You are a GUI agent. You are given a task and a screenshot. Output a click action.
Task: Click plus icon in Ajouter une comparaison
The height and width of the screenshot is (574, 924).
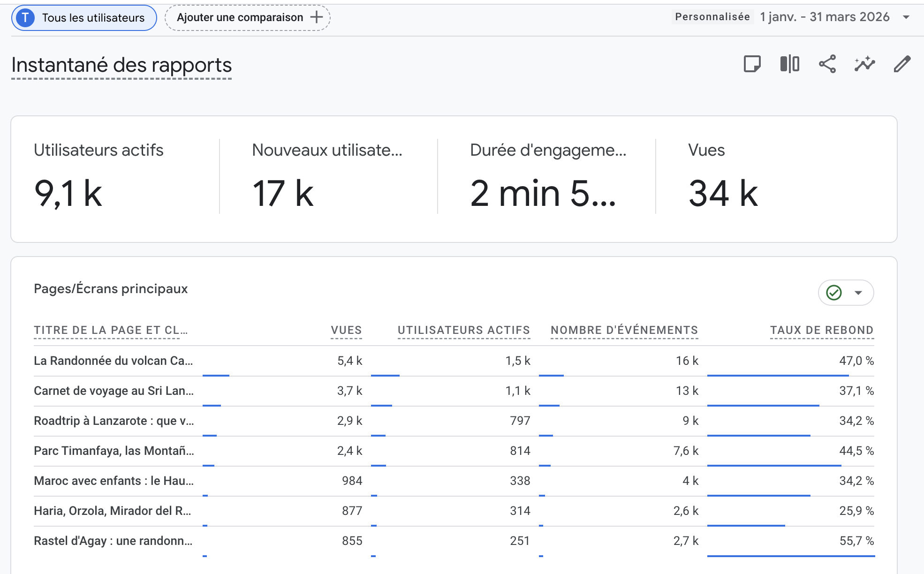(x=317, y=17)
